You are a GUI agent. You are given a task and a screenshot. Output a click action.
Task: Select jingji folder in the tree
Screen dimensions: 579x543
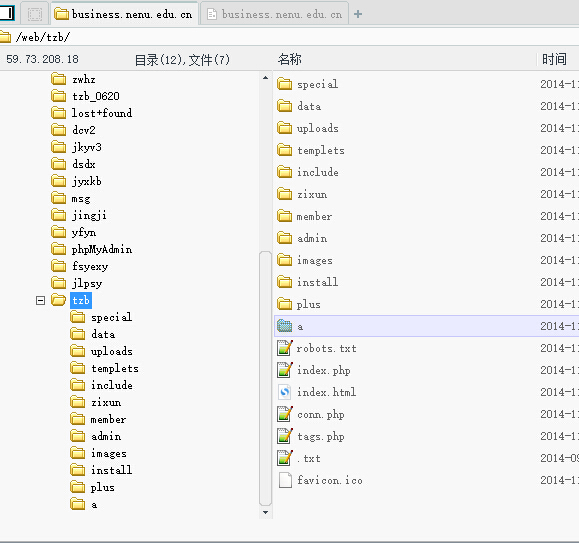(89, 215)
